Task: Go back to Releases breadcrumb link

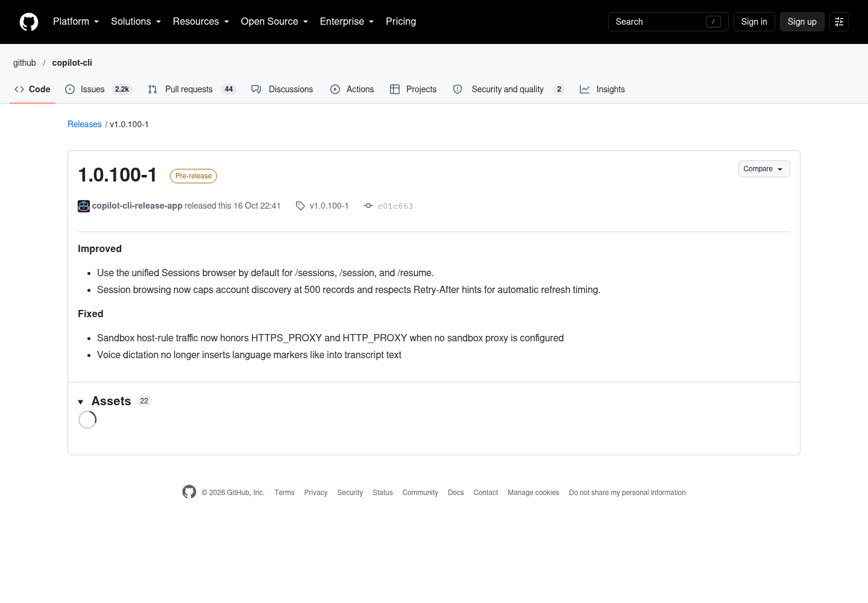Action: [x=84, y=124]
